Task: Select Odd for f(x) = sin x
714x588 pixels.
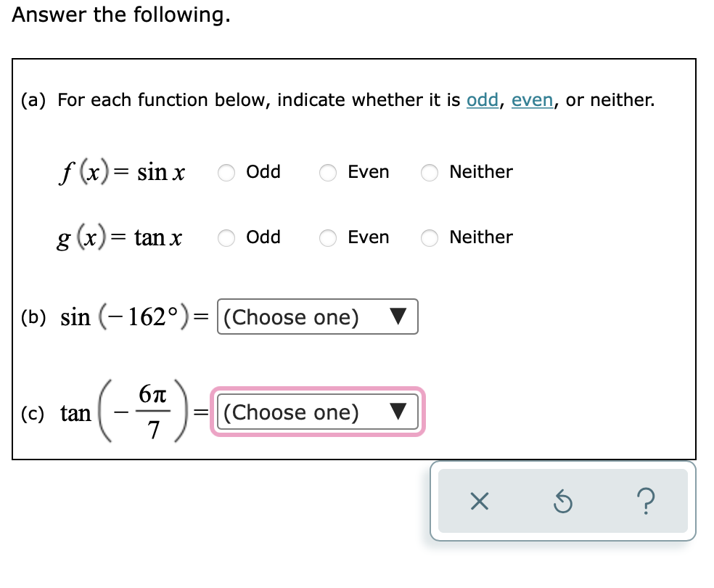Action: pyautogui.click(x=226, y=173)
